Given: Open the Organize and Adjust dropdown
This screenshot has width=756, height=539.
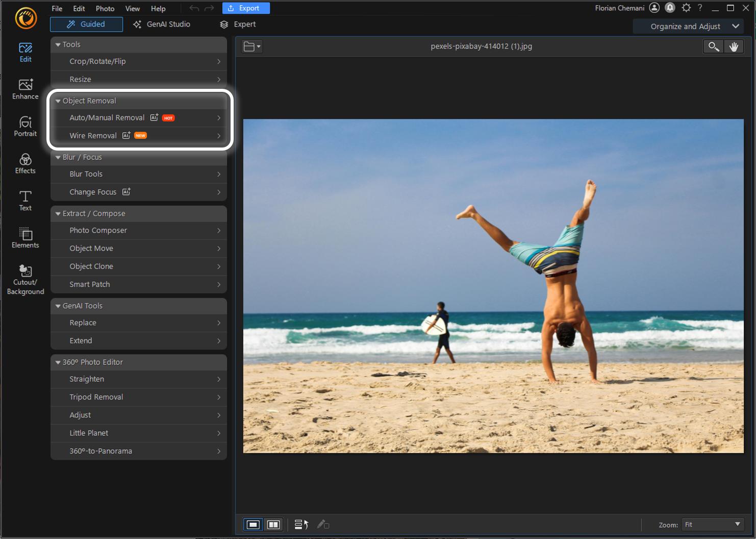Looking at the screenshot, I should click(688, 26).
